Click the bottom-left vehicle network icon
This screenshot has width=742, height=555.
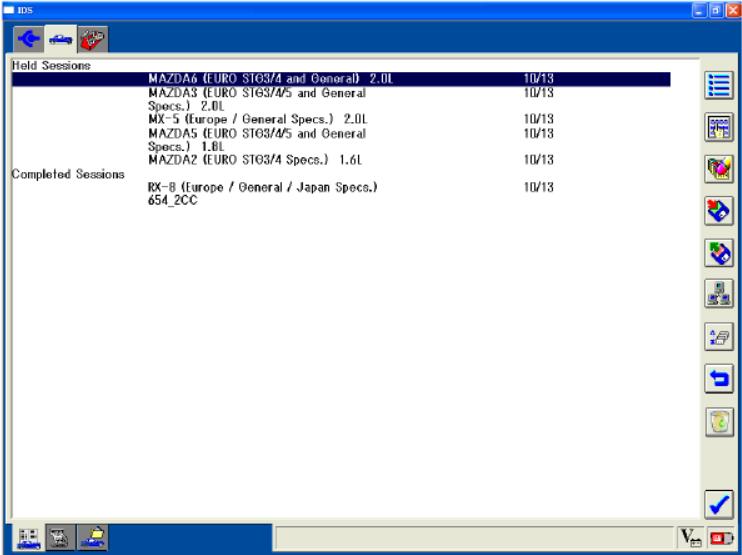coord(29,538)
